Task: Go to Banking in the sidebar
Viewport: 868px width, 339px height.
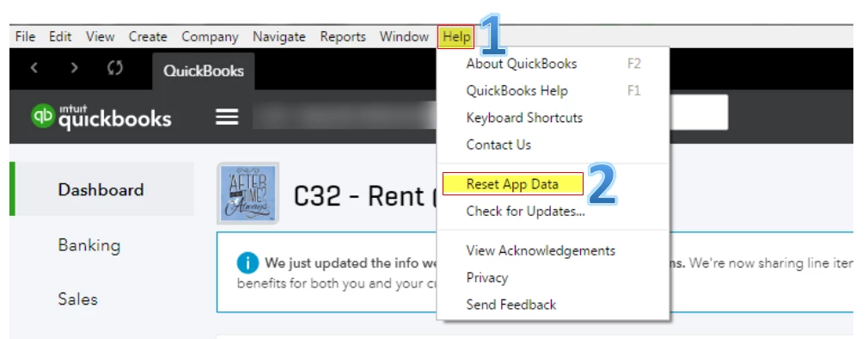Action: tap(89, 245)
